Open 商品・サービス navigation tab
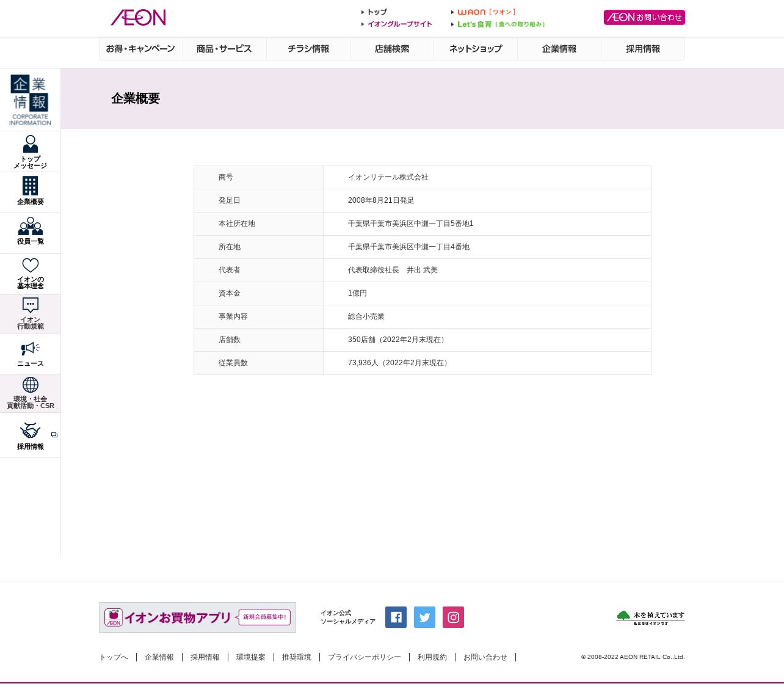Image resolution: width=784 pixels, height=692 pixels. [x=224, y=49]
